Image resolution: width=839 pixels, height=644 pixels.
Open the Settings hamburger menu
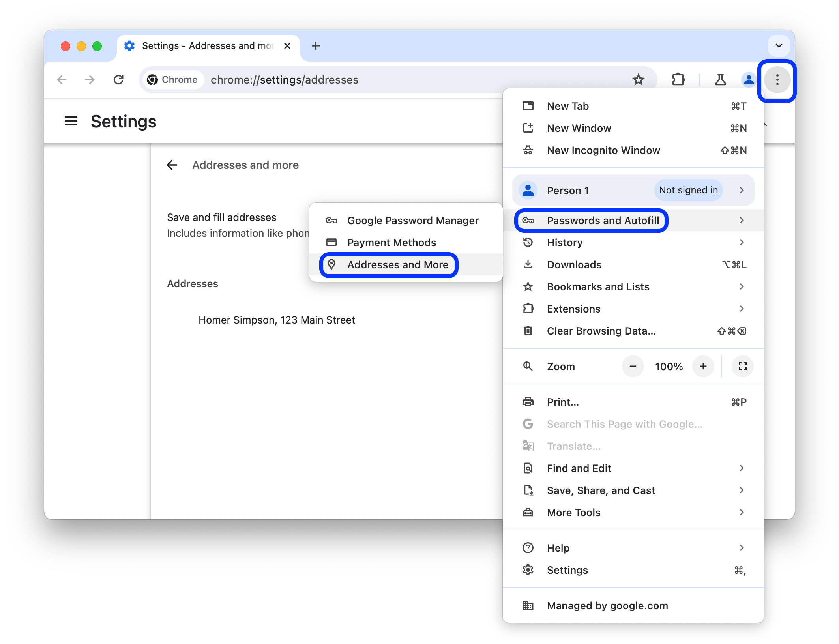71,121
